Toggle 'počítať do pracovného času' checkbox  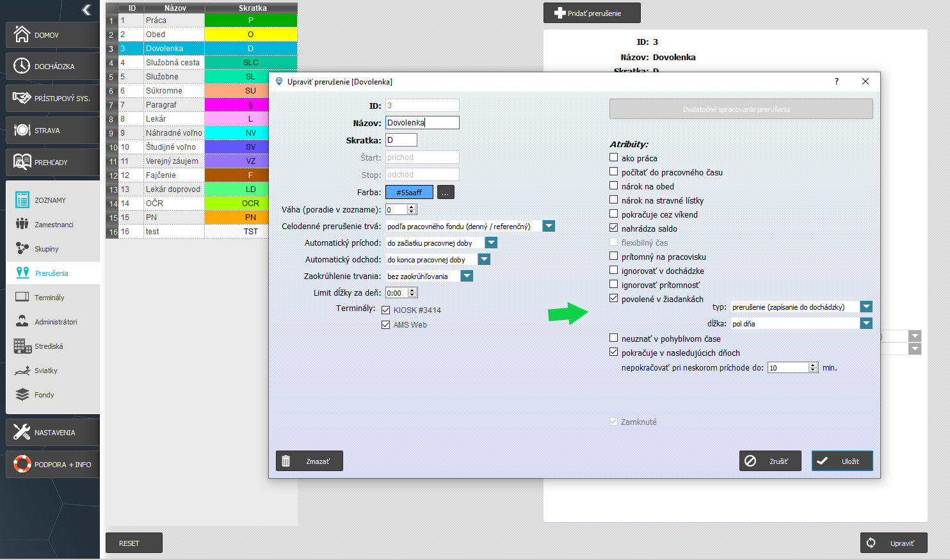tap(613, 172)
